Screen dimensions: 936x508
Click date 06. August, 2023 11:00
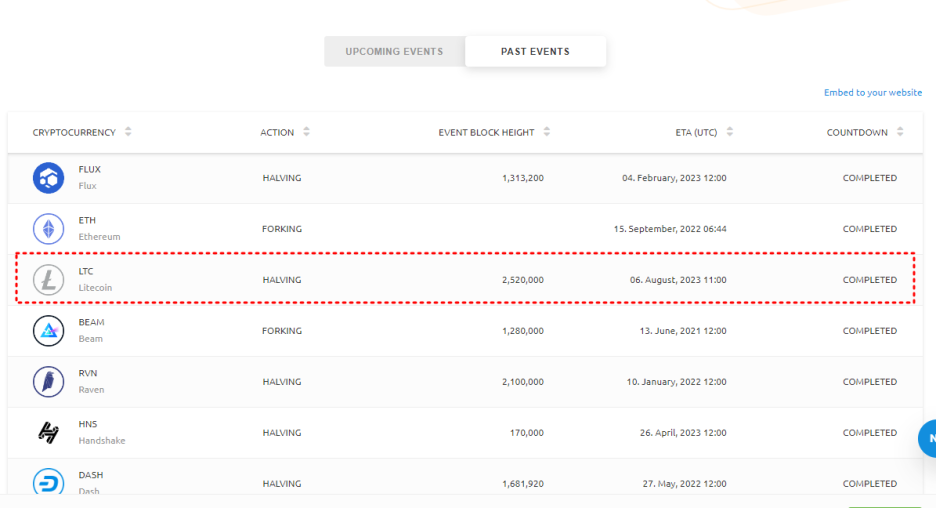[x=678, y=279]
